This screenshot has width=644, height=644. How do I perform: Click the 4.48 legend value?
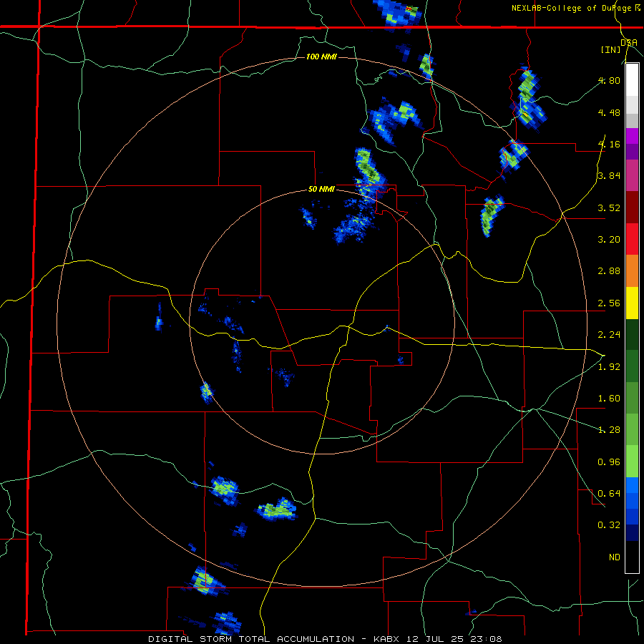pos(610,112)
